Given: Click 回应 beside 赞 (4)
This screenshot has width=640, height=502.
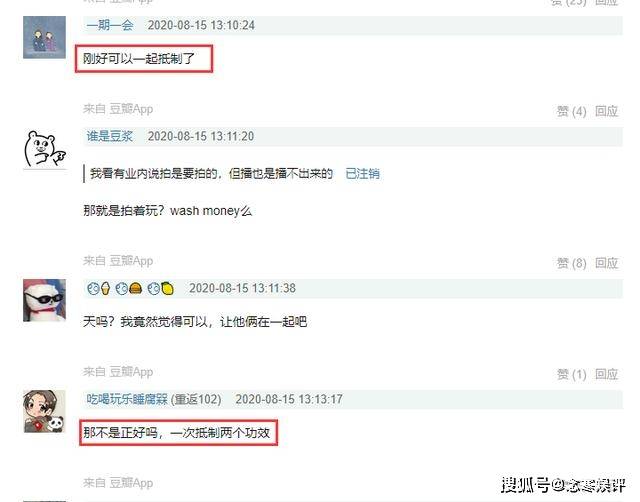Looking at the screenshot, I should pos(607,111).
